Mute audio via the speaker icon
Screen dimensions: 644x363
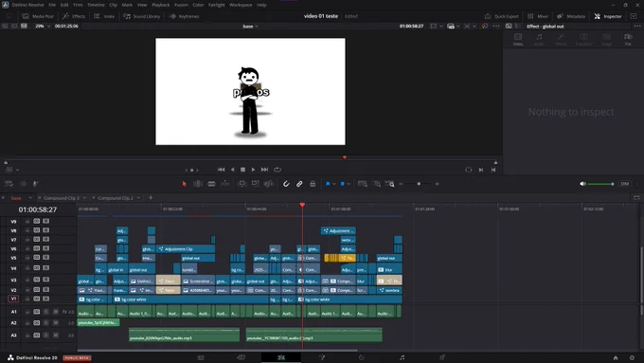coord(582,184)
